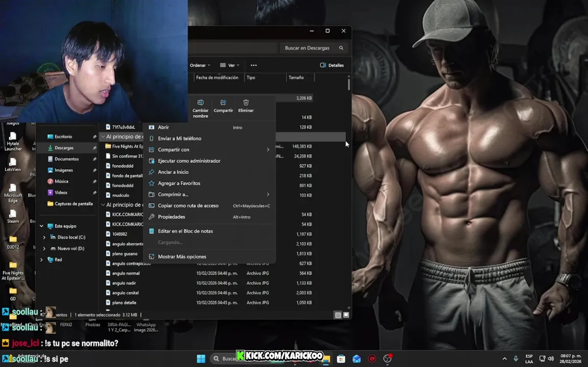Expand Disco local (C:) chevron
The width and height of the screenshot is (588, 367).
(x=44, y=238)
